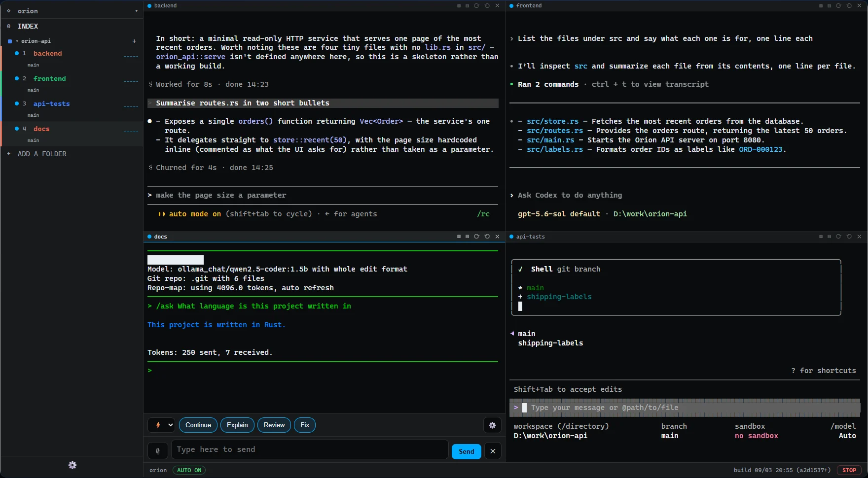Click the vertical split icon in the backend pane header
This screenshot has width=868, height=478.
[x=459, y=6]
